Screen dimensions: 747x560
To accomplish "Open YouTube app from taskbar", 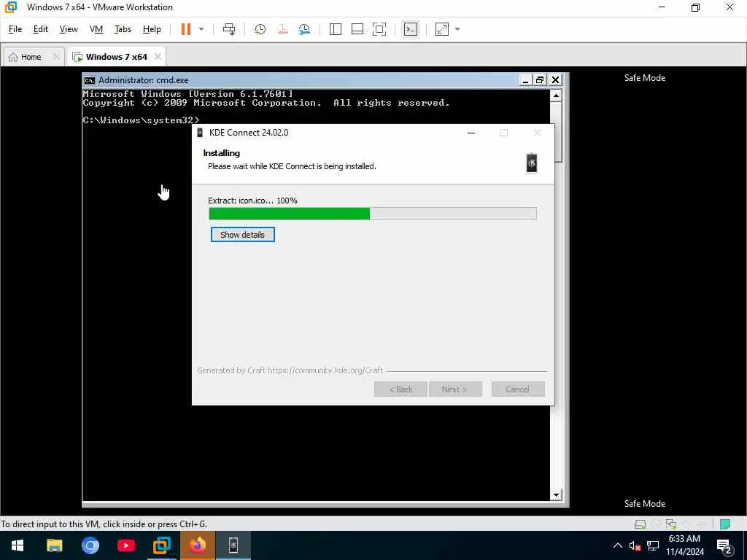I will [125, 545].
